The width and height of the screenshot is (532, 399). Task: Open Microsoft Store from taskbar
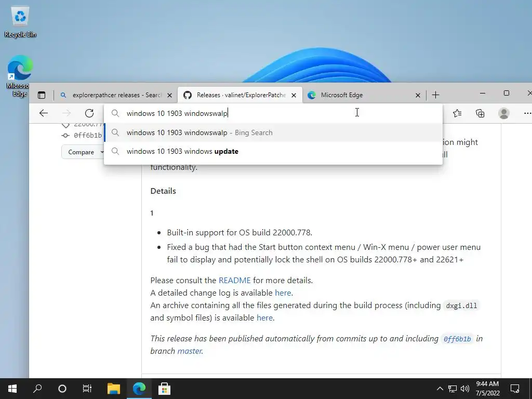(164, 389)
